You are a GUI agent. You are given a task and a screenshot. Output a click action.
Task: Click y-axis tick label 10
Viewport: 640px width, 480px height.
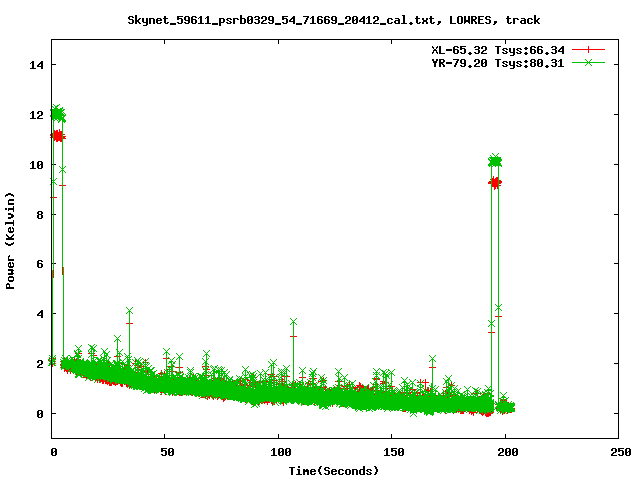coord(36,164)
